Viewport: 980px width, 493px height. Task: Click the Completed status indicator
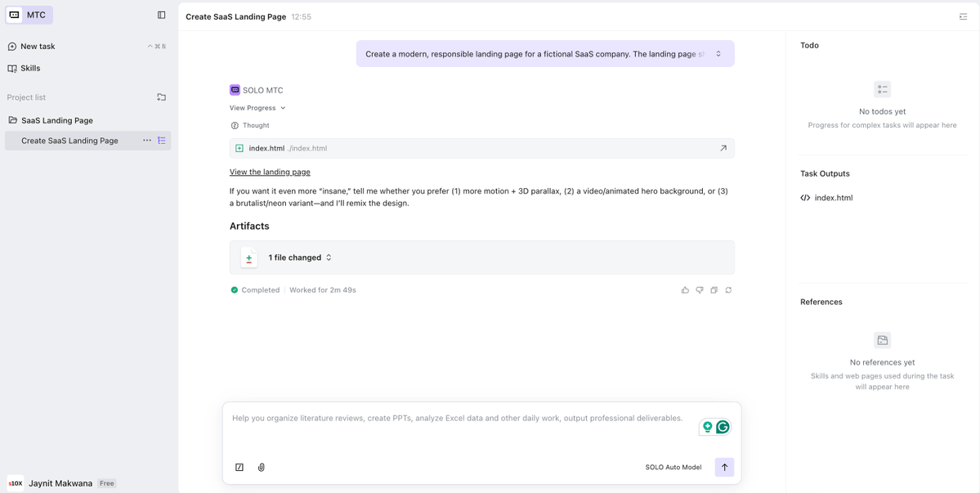[255, 290]
